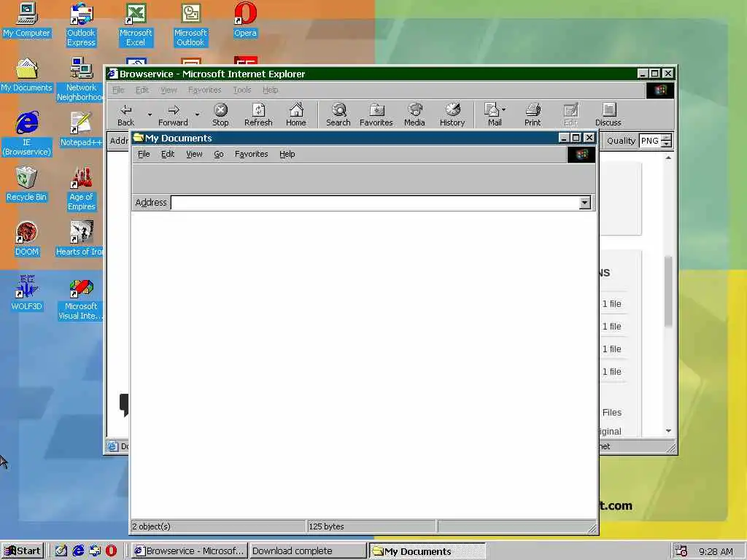Open Help menu in My Documents window

click(x=287, y=155)
